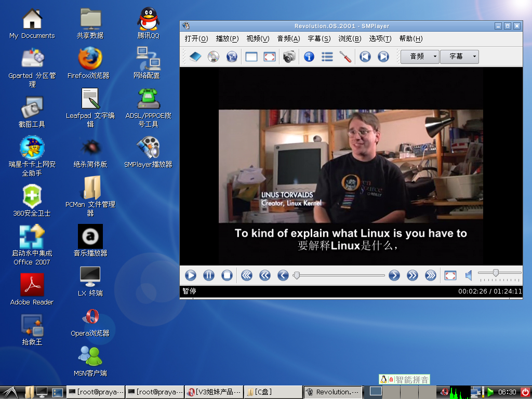Open preferences with the screwdriver icon

(x=345, y=57)
